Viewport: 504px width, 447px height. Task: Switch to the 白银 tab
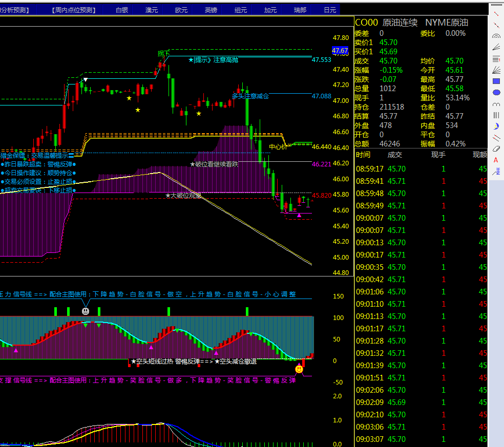click(x=122, y=10)
